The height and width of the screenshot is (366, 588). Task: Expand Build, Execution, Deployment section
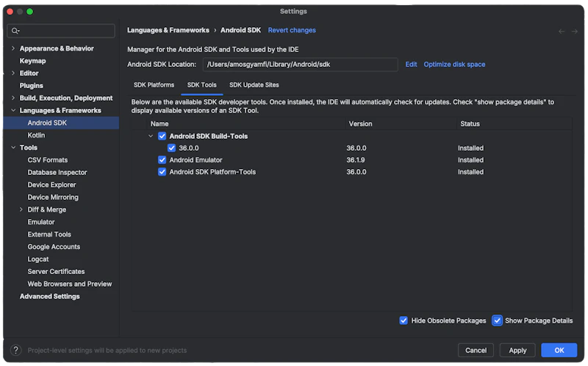(x=13, y=98)
